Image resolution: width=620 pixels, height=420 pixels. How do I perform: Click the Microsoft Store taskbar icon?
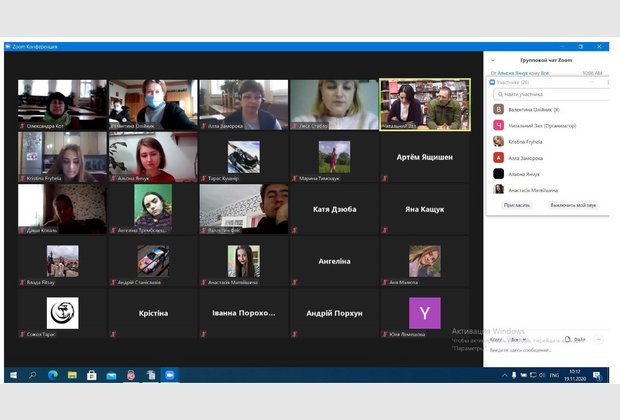[92, 375]
